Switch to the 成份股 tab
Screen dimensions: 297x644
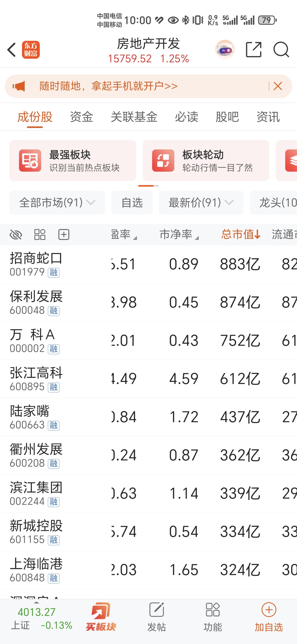tap(35, 117)
